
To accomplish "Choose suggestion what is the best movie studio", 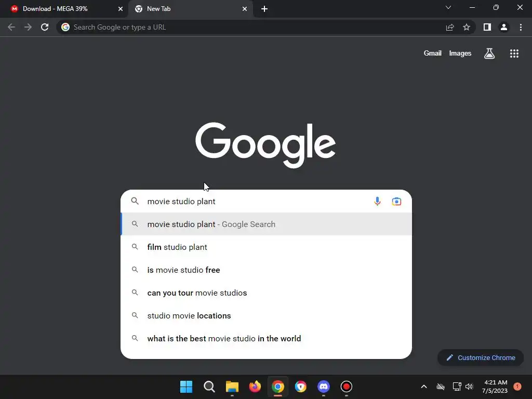I will [267, 338].
